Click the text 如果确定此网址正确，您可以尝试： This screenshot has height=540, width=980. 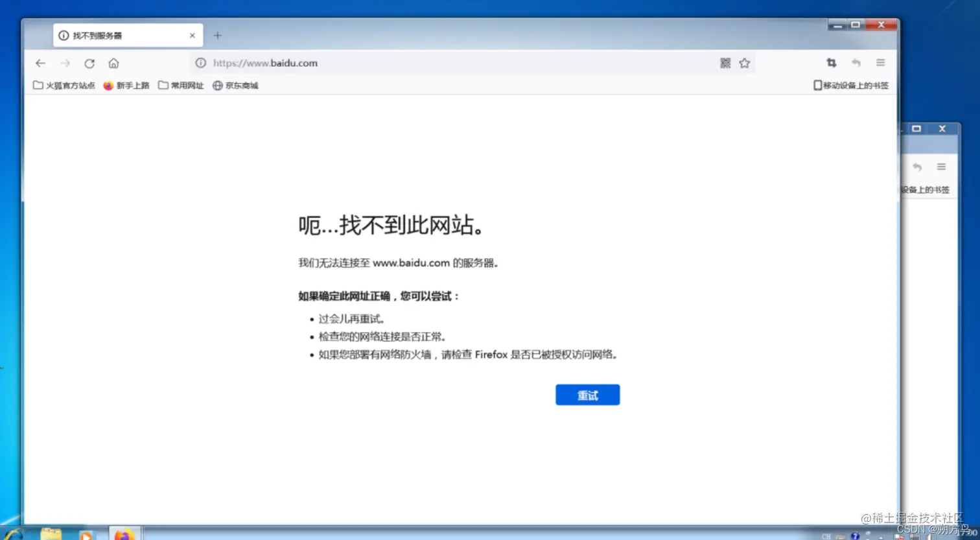pyautogui.click(x=379, y=296)
